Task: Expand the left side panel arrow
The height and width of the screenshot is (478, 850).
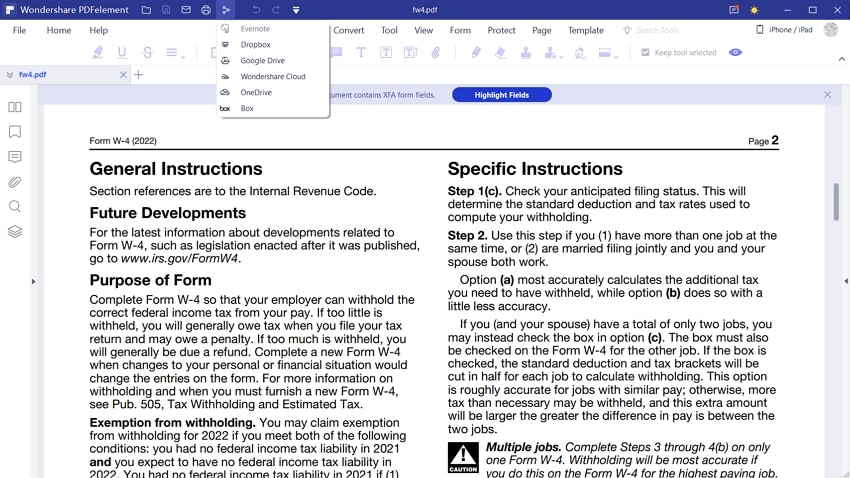Action: click(33, 282)
